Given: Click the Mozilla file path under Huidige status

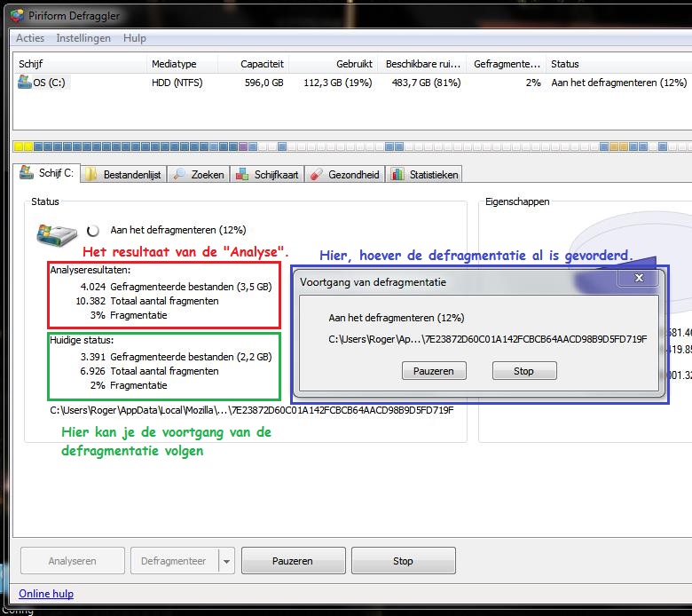Looking at the screenshot, I should [252, 410].
